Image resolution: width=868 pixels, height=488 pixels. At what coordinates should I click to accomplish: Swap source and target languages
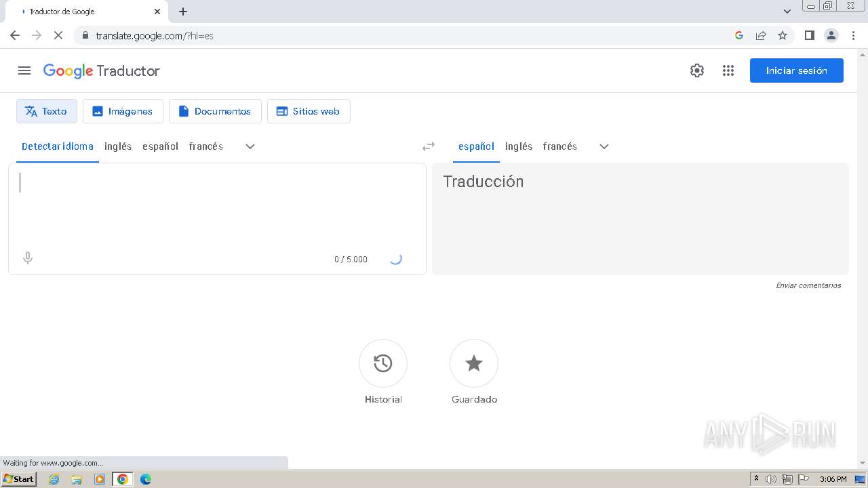pos(429,146)
